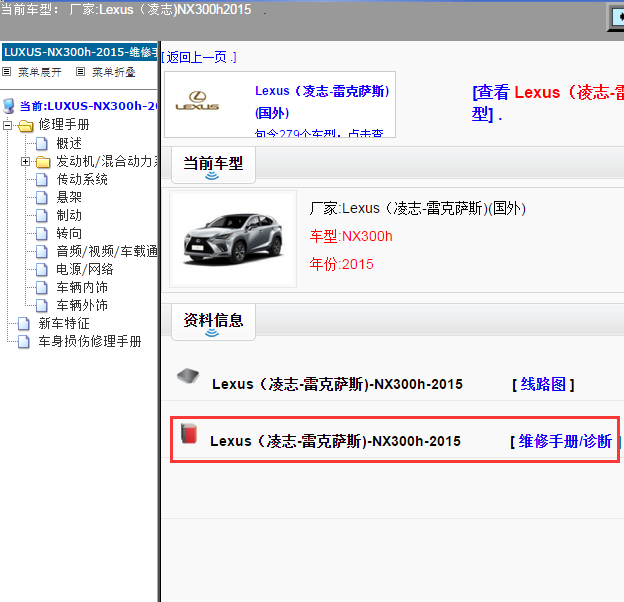Viewport: 624px width, 602px height.
Task: Click the 发动机/混合动力 folder icon
Action: click(x=43, y=162)
